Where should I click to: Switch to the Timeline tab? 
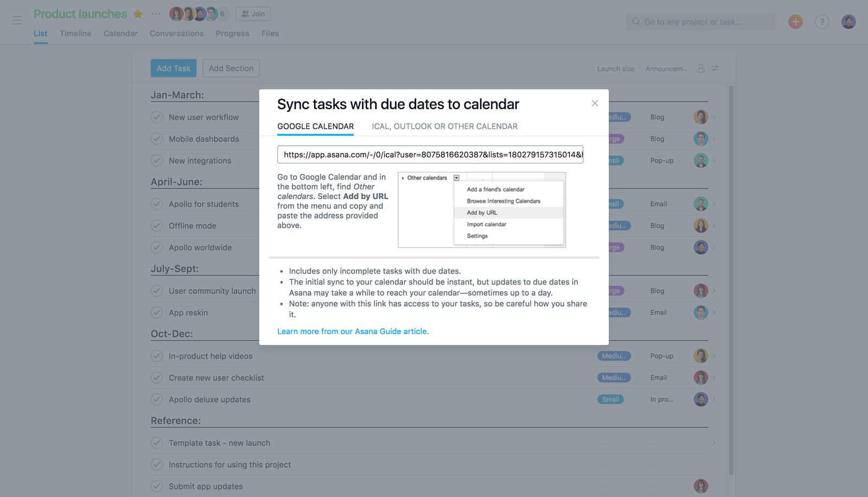pos(75,34)
